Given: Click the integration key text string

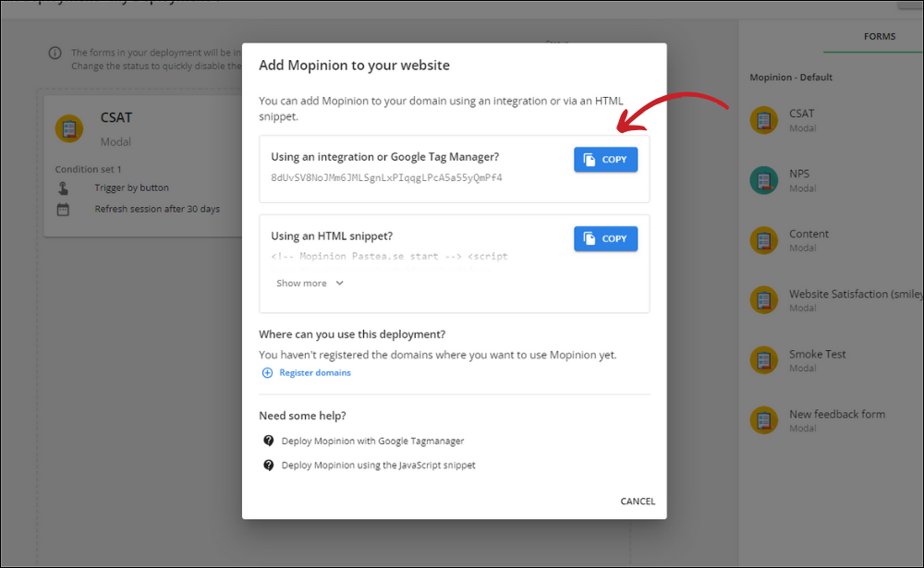Looking at the screenshot, I should 386,177.
